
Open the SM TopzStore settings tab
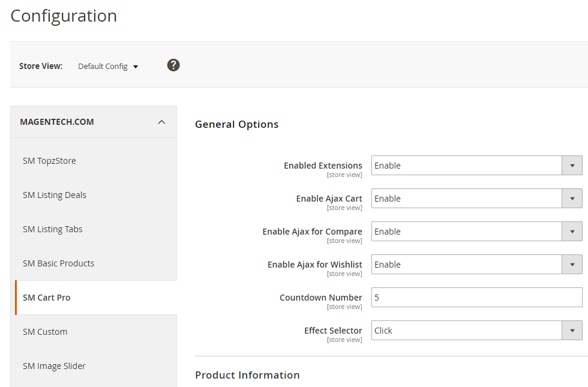(49, 161)
